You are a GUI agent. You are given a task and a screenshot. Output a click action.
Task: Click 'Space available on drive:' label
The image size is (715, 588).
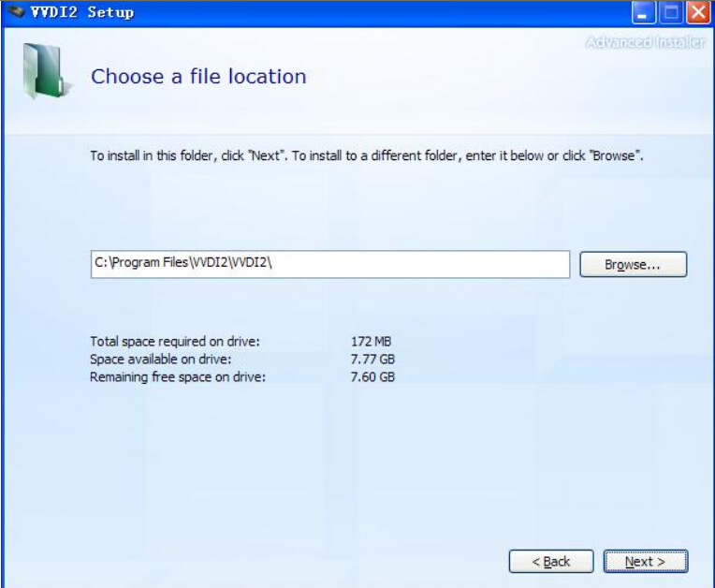[161, 359]
